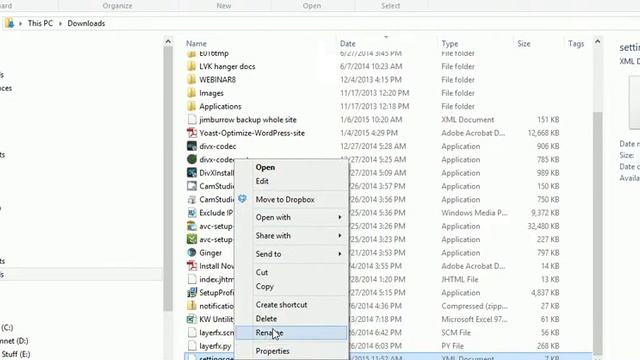Open Properties from the context menu
Image resolution: width=640 pixels, height=360 pixels.
point(272,351)
